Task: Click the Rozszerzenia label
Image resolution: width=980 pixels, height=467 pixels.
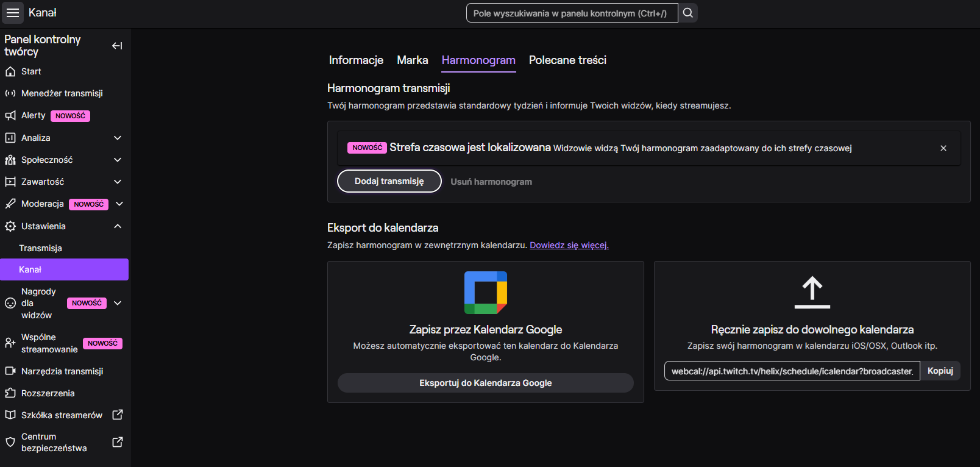Action: [48, 393]
